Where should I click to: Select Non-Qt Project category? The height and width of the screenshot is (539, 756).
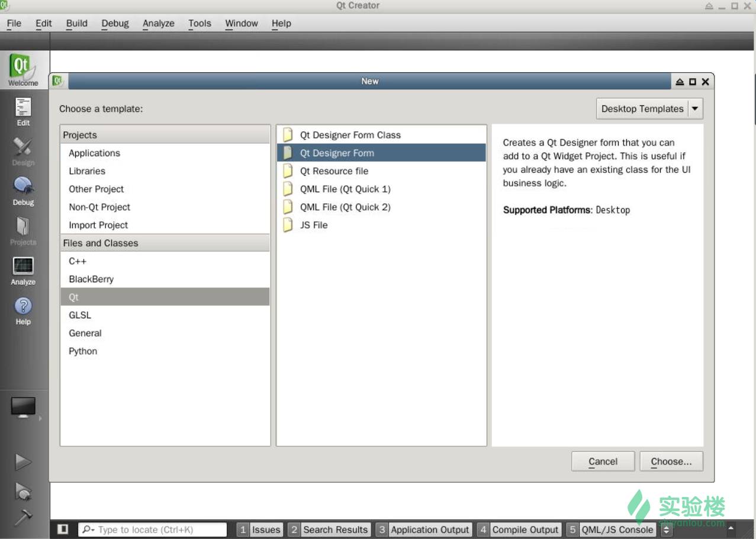point(165,207)
